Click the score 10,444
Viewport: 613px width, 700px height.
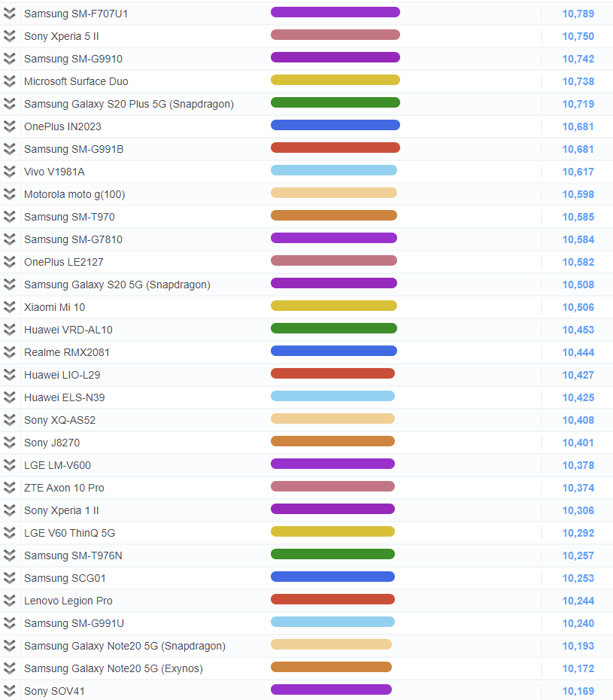[578, 353]
